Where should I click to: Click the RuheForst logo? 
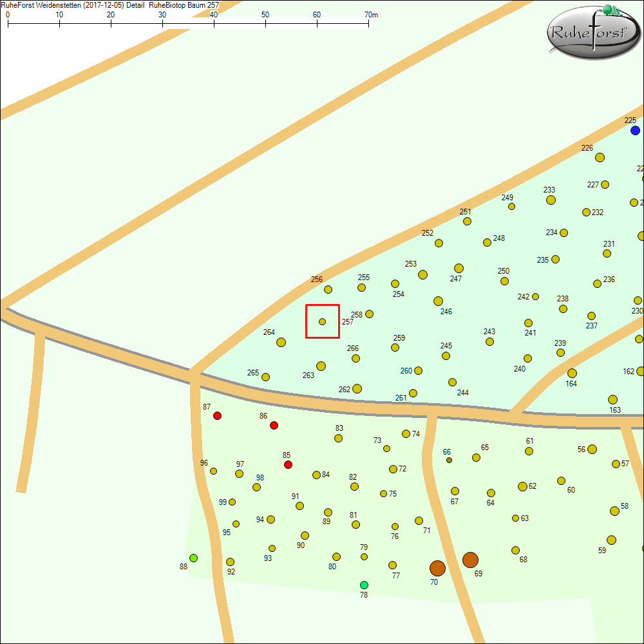tap(592, 32)
